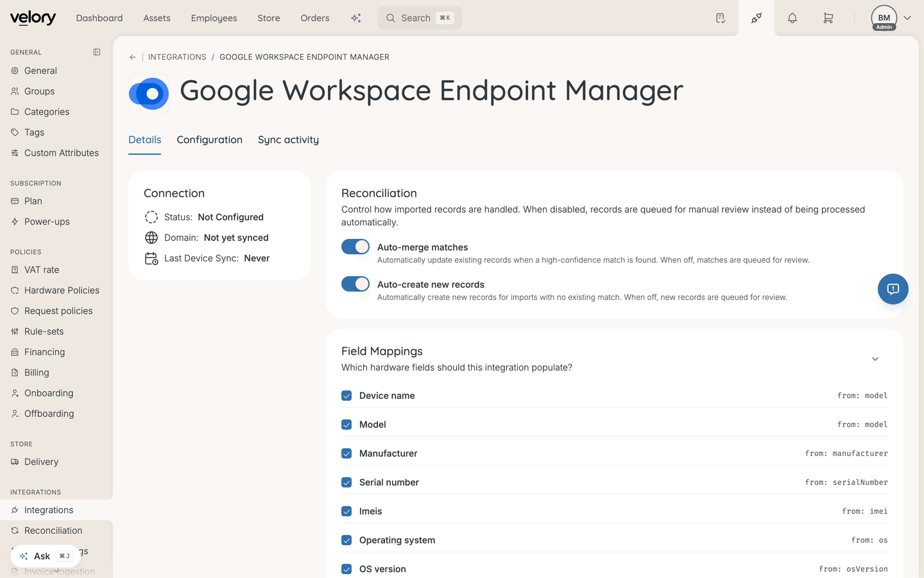
Task: Open the notifications bell
Action: click(792, 18)
